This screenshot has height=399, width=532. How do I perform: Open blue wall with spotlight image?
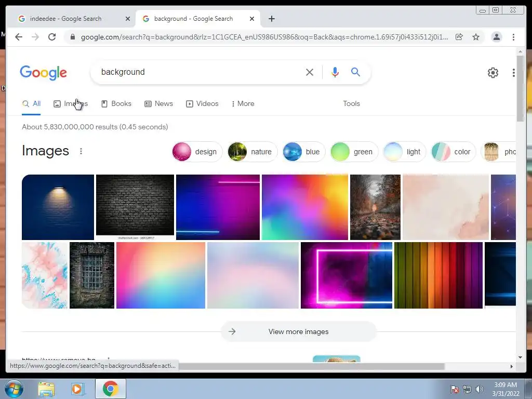[x=58, y=207]
